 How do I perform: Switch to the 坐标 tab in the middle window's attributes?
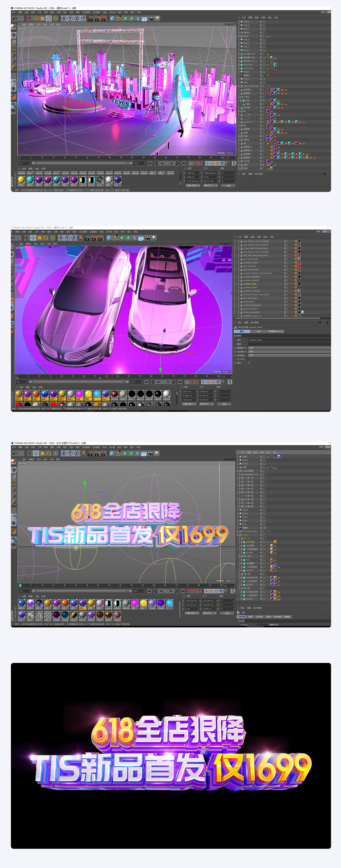[258, 331]
